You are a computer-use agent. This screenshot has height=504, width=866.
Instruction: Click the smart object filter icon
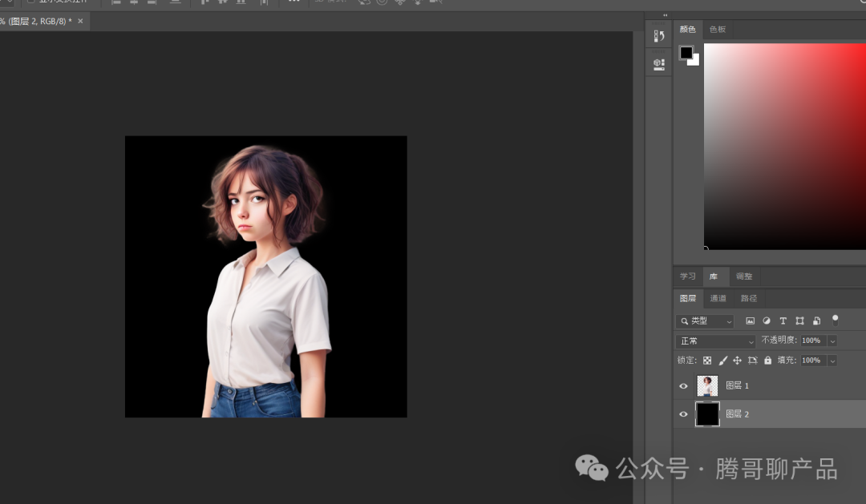(x=816, y=321)
